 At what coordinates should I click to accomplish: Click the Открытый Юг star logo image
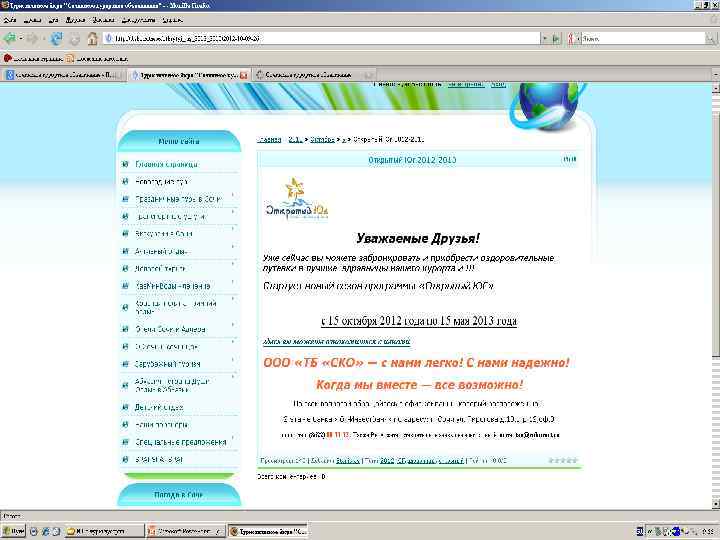(x=297, y=200)
